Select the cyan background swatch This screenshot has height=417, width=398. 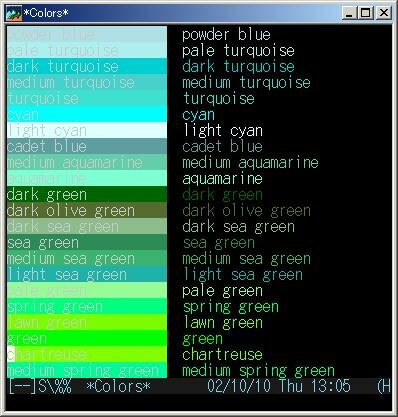click(x=87, y=114)
